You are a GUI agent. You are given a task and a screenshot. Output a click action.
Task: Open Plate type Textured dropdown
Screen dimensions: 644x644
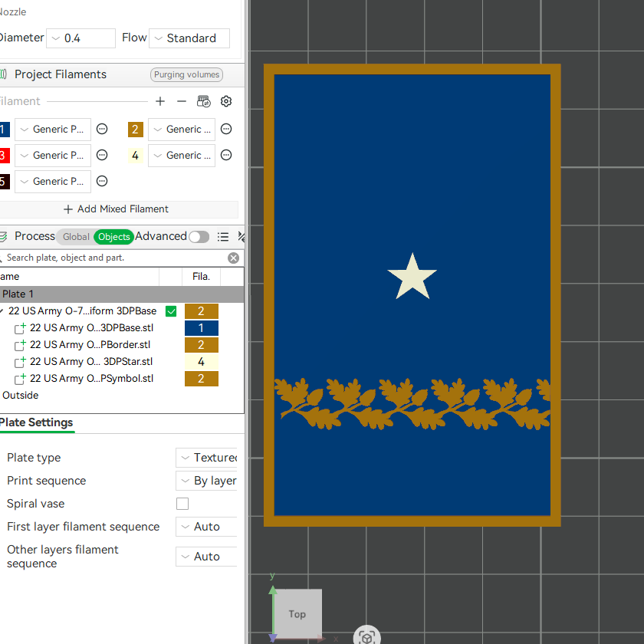coord(206,458)
